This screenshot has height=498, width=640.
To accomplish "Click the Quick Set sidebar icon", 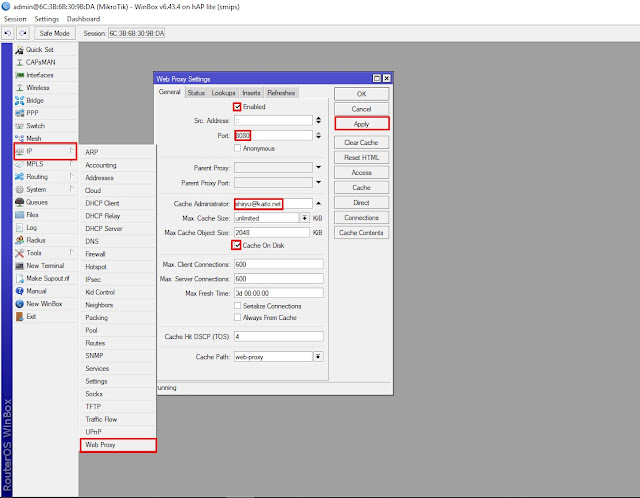I will (19, 49).
